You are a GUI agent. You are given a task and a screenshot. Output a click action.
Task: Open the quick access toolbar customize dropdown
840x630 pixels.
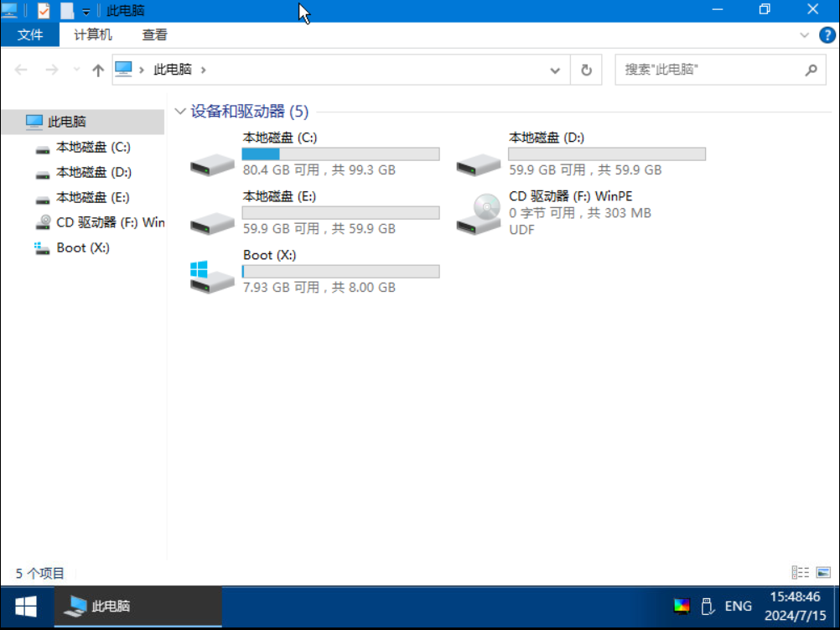[86, 12]
